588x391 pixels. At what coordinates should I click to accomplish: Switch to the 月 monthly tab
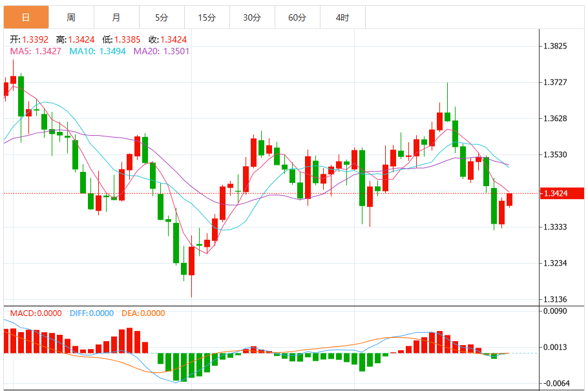[116, 17]
